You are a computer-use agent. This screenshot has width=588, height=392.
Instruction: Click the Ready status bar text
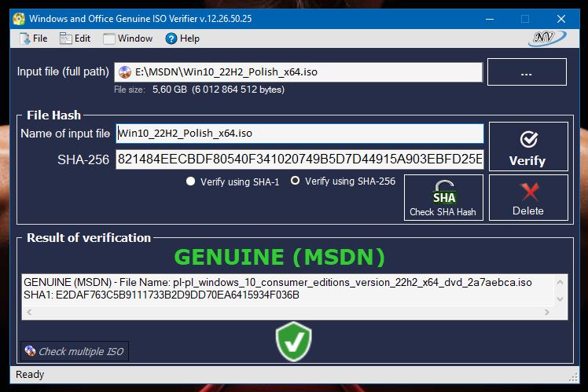coord(30,375)
